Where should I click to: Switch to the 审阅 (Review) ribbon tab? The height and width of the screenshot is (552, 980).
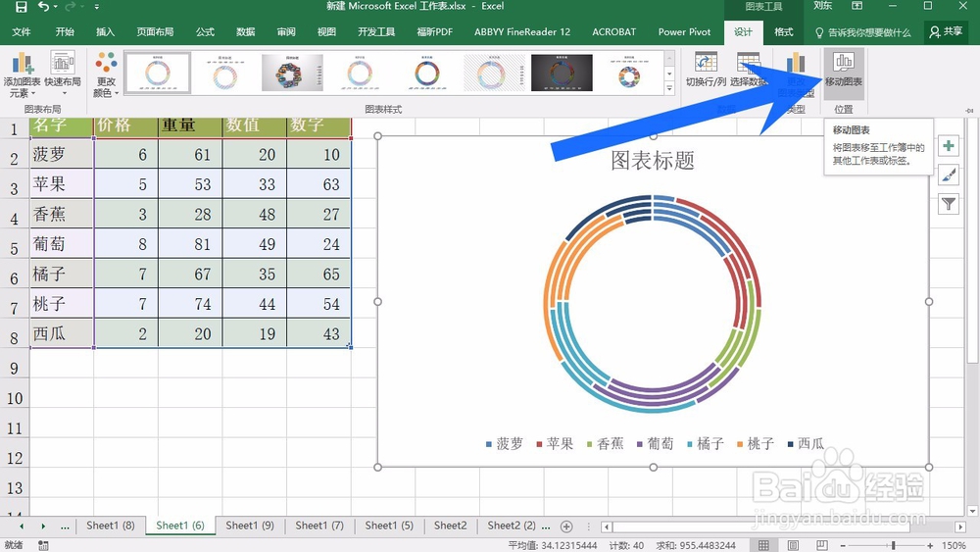286,32
